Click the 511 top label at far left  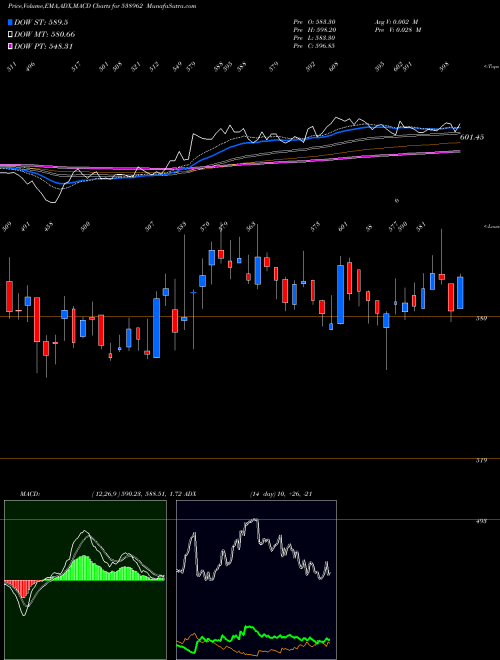(13, 67)
